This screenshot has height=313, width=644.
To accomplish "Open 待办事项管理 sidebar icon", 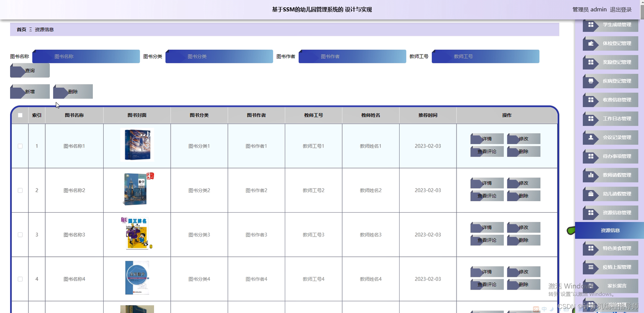I will 591,156.
